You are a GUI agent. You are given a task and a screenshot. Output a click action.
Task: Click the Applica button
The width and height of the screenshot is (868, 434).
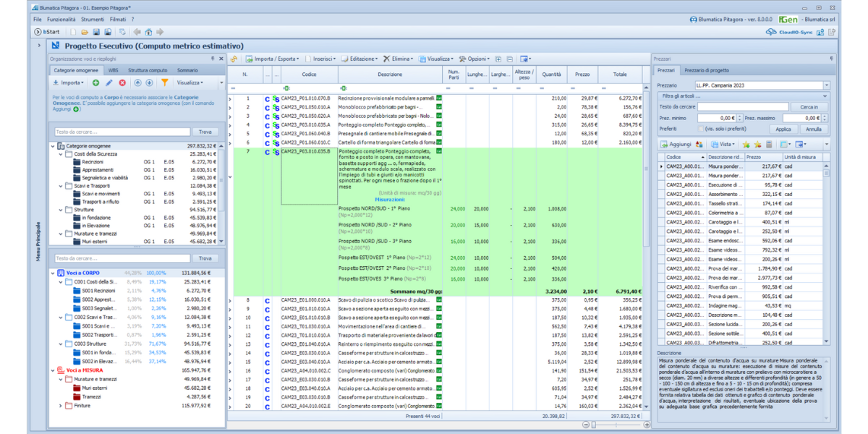coord(783,129)
